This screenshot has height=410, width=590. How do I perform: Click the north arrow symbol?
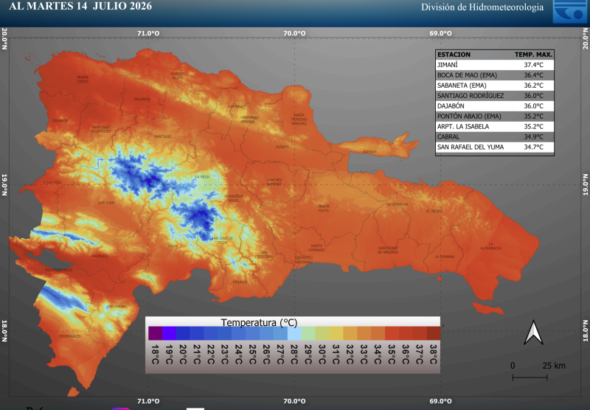533,333
